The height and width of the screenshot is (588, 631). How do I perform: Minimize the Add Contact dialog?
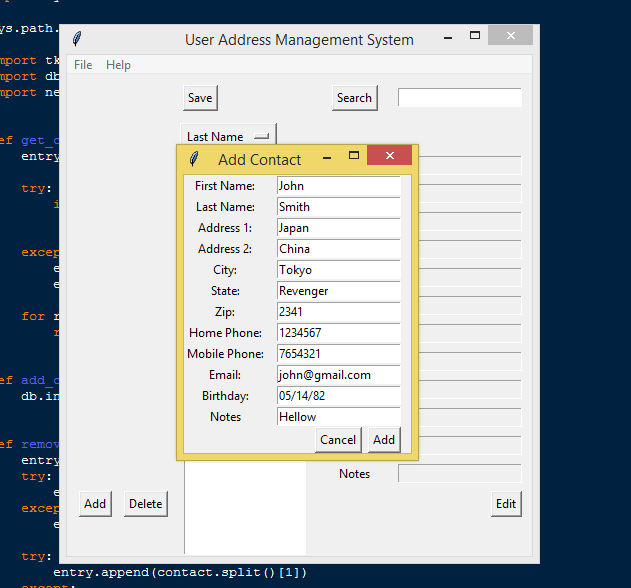point(326,158)
